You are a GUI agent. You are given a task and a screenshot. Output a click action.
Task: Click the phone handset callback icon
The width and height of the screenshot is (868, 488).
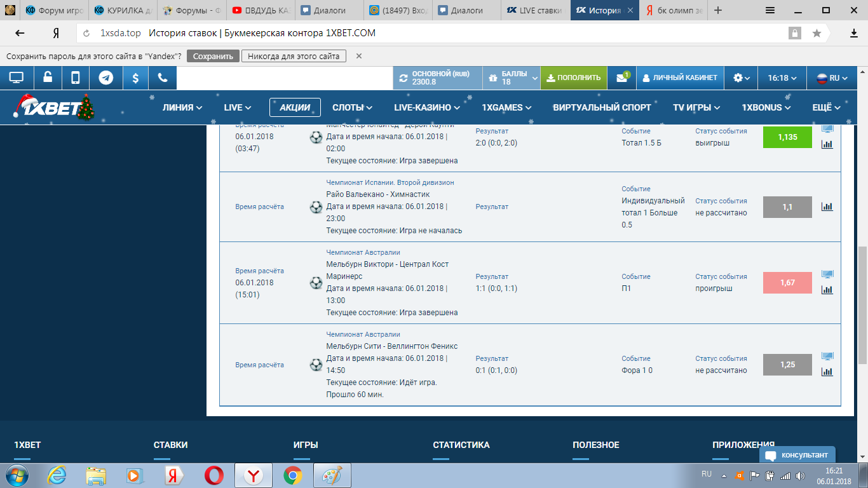point(163,78)
